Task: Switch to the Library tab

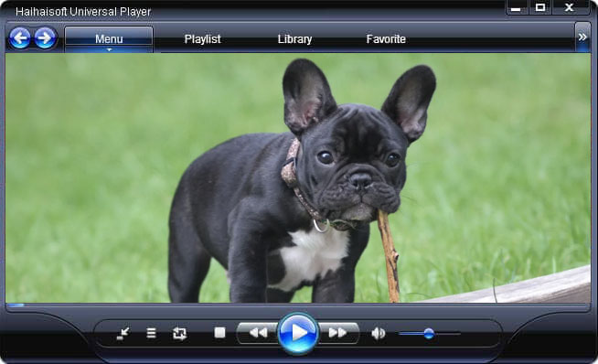Action: [294, 39]
